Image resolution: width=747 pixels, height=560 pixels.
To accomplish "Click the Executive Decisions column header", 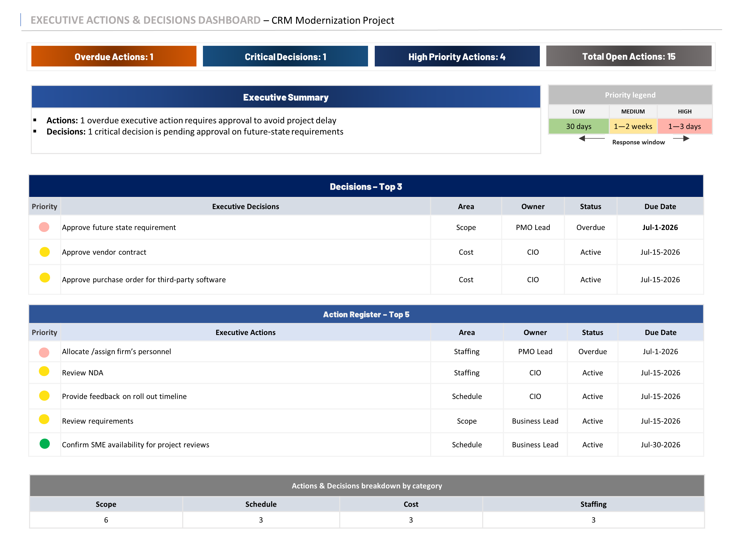I will (246, 206).
